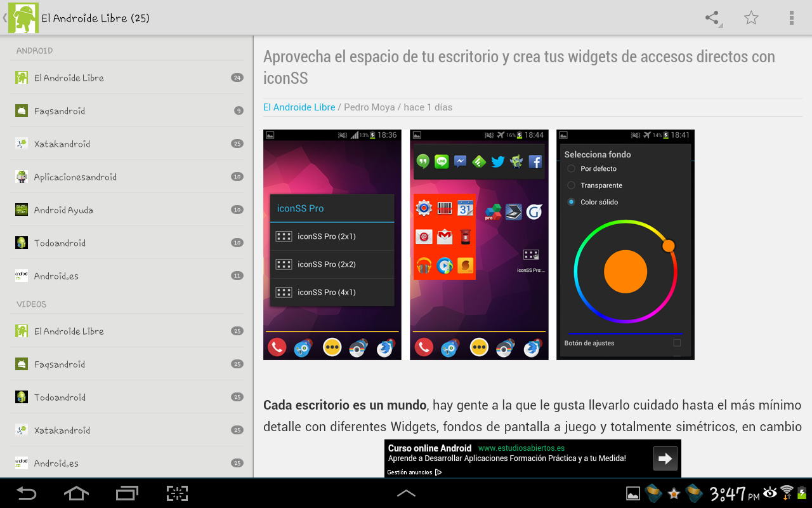Screen dimensions: 812x508
Task: Click author name Pedro Moya
Action: click(x=369, y=107)
